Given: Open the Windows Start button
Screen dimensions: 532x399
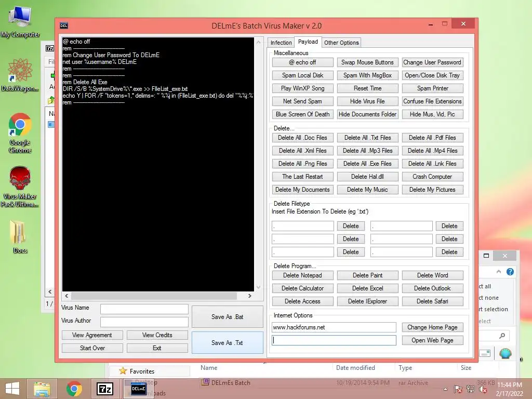Looking at the screenshot, I should pyautogui.click(x=12, y=389).
